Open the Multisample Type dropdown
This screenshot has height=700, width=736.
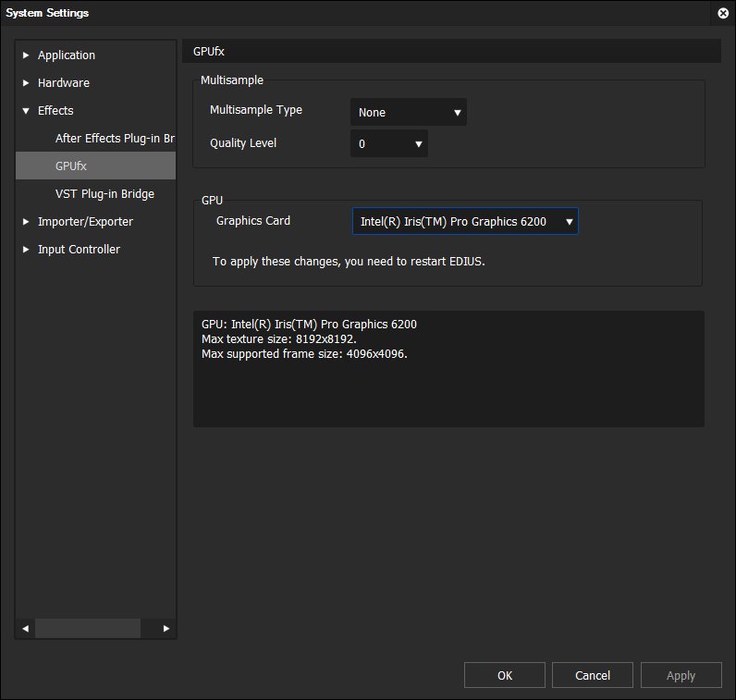pos(409,112)
